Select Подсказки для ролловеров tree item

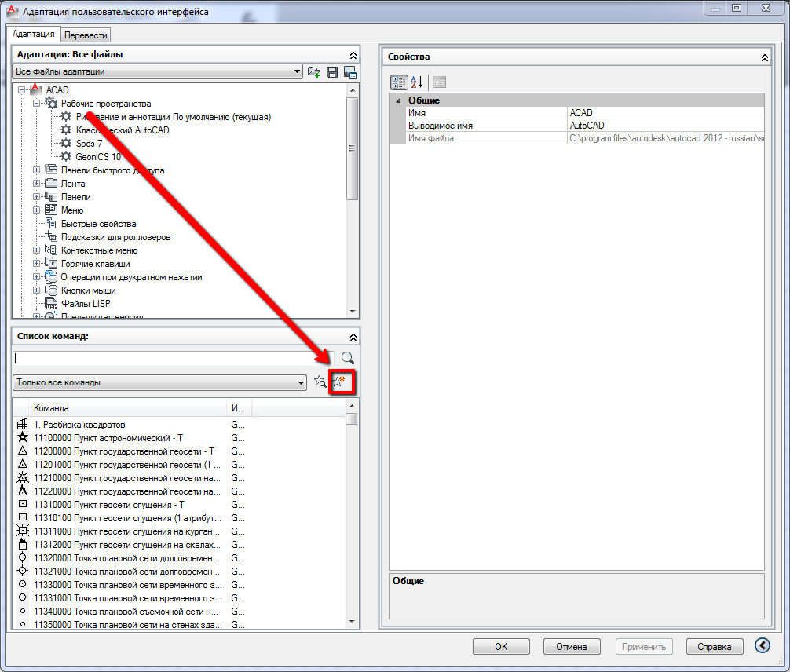116,237
